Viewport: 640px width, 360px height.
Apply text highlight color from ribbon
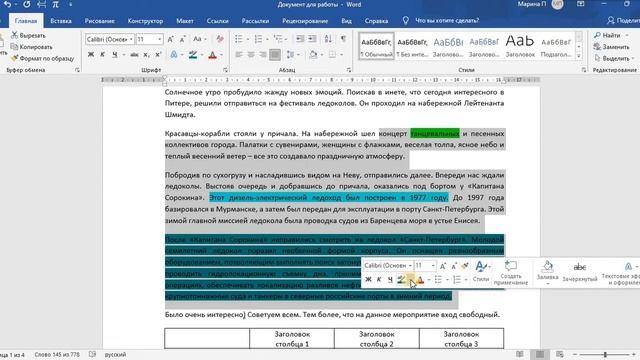[193, 54]
